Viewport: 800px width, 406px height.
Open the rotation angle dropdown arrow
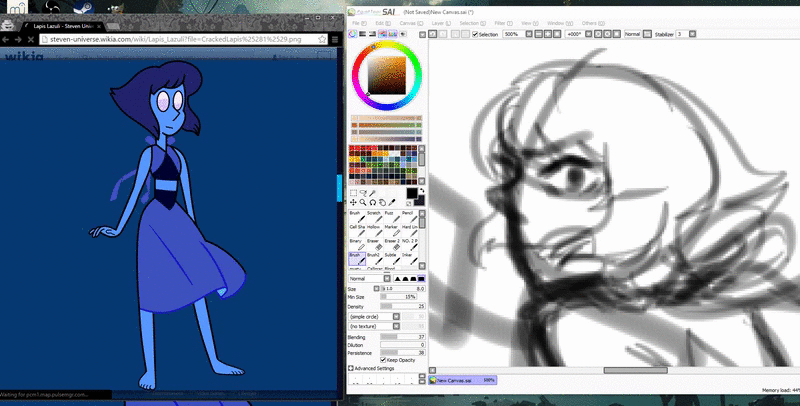tap(588, 34)
